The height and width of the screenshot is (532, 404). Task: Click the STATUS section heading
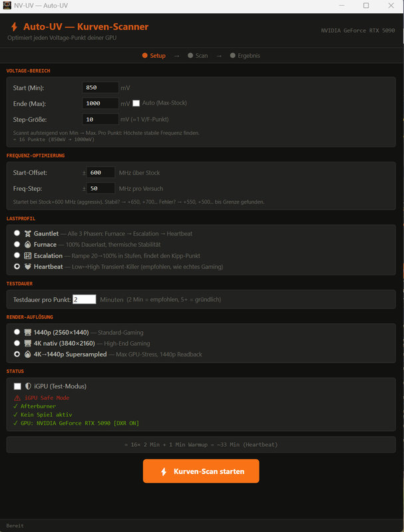(15, 371)
